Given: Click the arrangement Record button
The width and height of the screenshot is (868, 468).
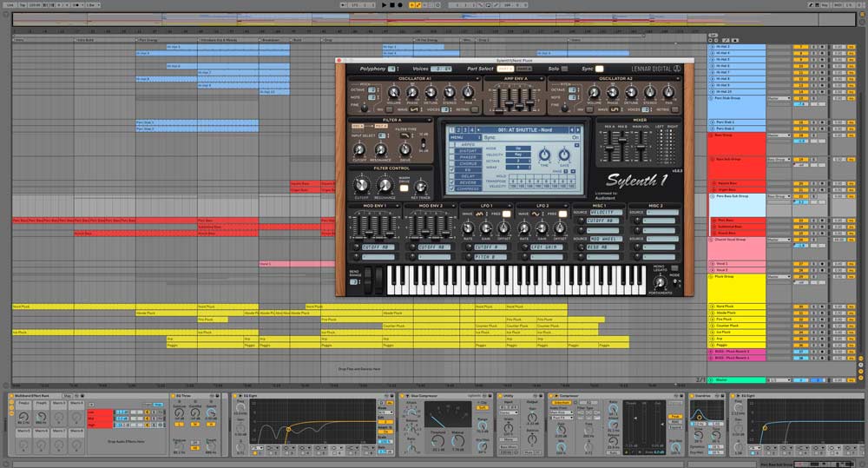Looking at the screenshot, I should [402, 5].
